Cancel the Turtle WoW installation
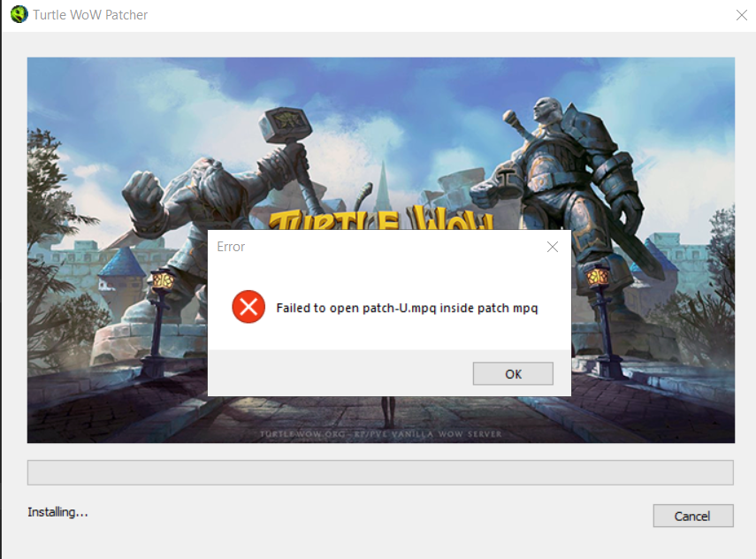The height and width of the screenshot is (559, 756). click(x=693, y=516)
